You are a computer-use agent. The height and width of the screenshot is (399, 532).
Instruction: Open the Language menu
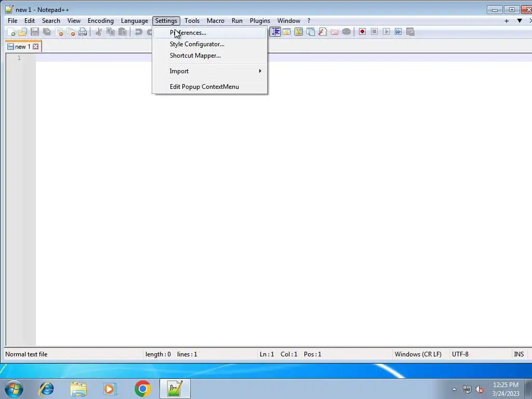click(135, 21)
